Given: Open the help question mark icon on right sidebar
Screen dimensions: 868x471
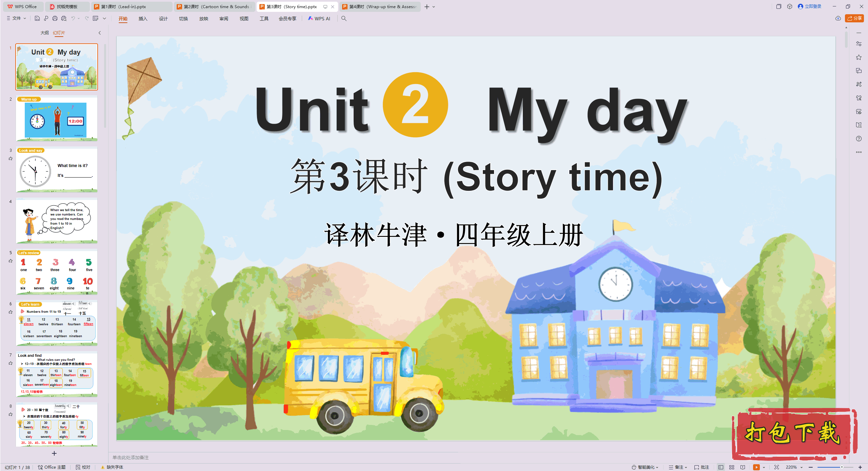Looking at the screenshot, I should pyautogui.click(x=859, y=139).
